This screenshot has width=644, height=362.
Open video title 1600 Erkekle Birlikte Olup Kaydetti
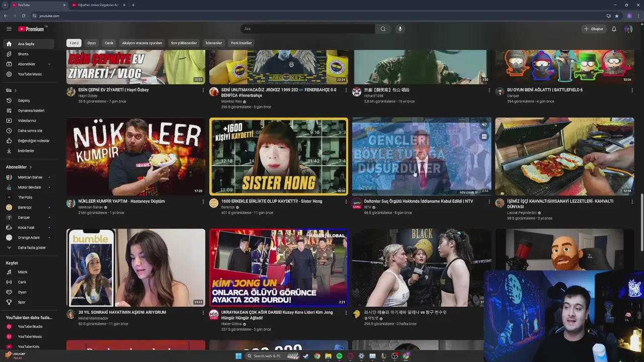pyautogui.click(x=272, y=201)
